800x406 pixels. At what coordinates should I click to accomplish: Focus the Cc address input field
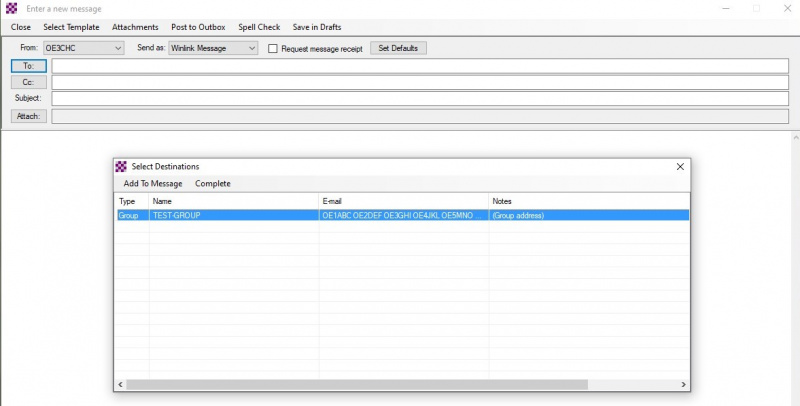[420, 82]
